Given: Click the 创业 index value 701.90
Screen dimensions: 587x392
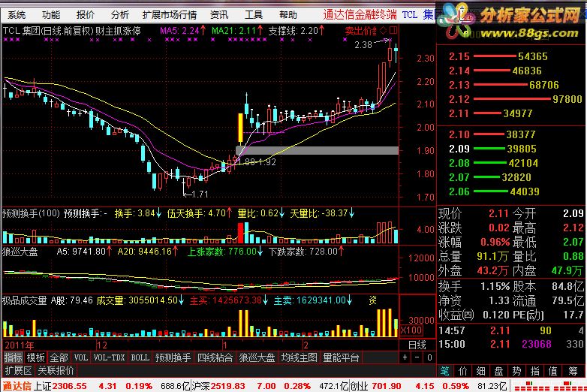Looking at the screenshot, I should 386,386.
